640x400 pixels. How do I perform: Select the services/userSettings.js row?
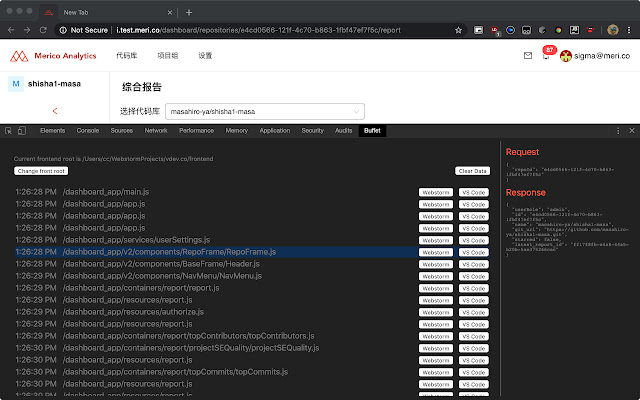252,240
